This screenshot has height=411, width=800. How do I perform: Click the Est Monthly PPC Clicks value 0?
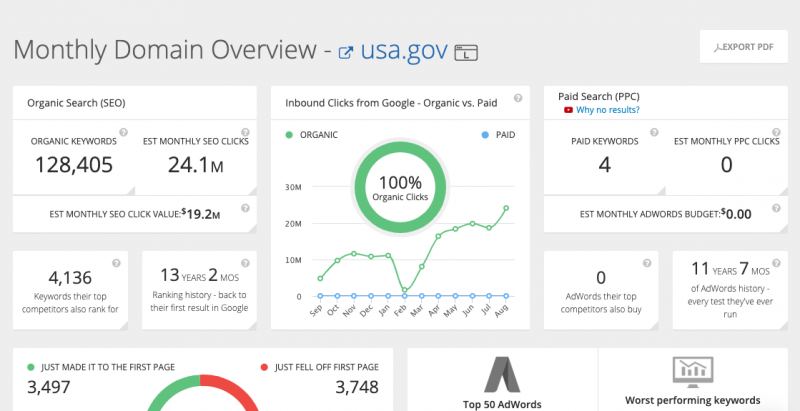(x=727, y=165)
